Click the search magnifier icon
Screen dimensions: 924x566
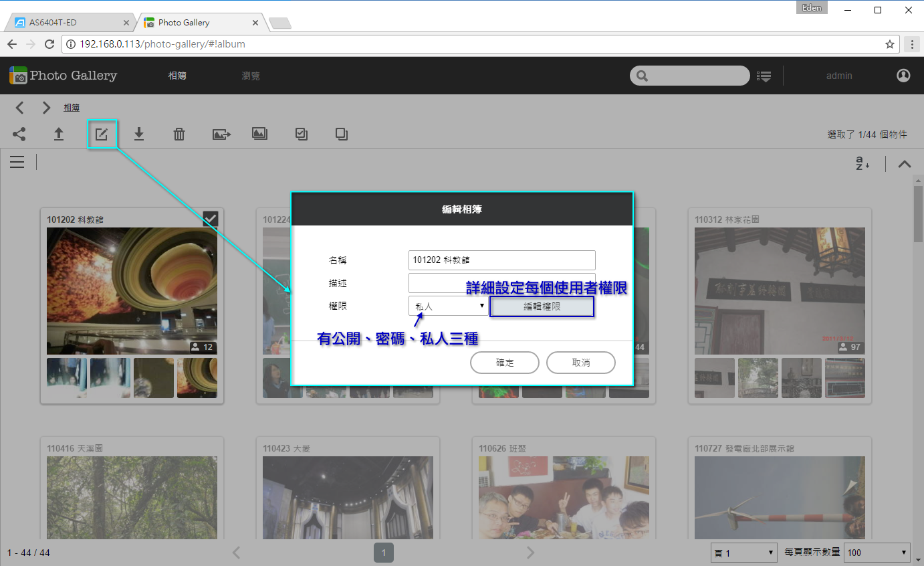coord(643,76)
